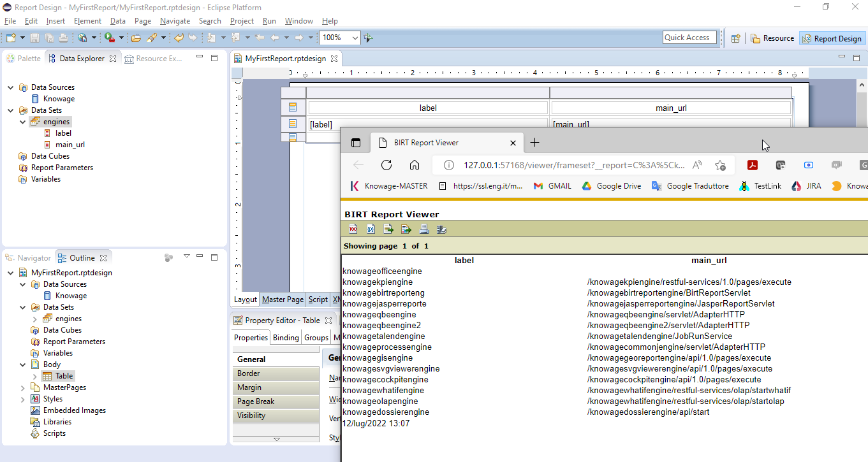
Task: Select the main_url column in Data Explorer
Action: [x=70, y=145]
